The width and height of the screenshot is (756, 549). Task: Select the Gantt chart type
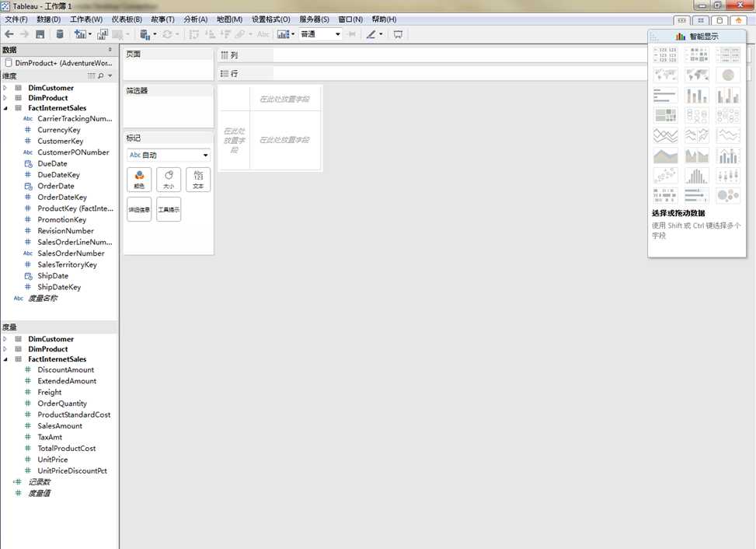[665, 195]
